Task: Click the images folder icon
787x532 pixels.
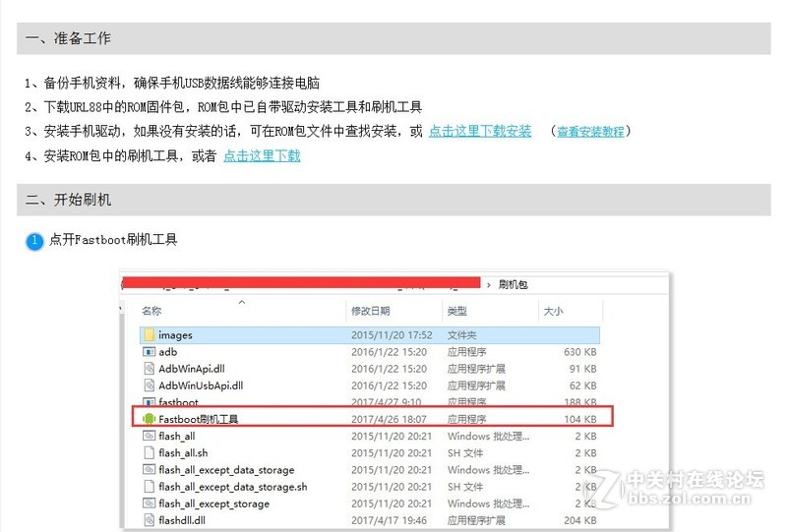Action: 150,334
